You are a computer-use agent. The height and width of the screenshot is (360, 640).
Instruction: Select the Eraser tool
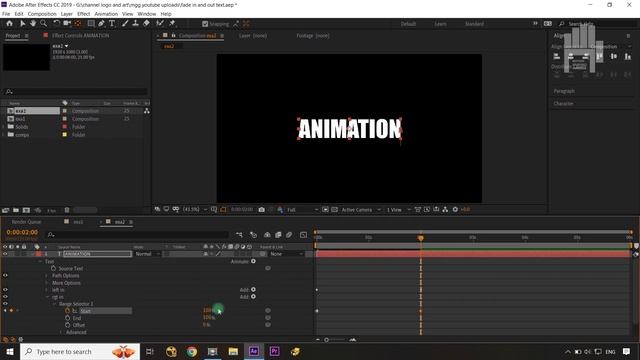146,24
